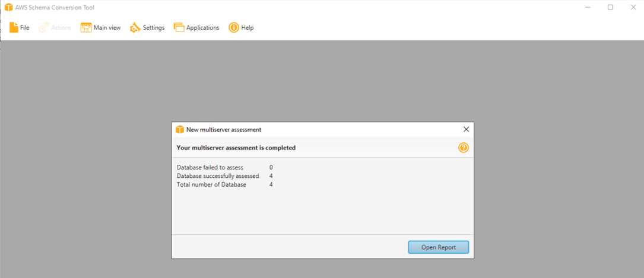Open the Applications menu
This screenshot has height=278, width=644.
[x=196, y=27]
